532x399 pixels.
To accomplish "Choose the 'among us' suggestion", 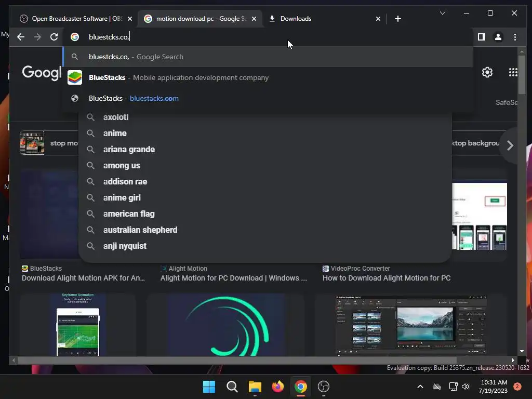I will [264, 166].
